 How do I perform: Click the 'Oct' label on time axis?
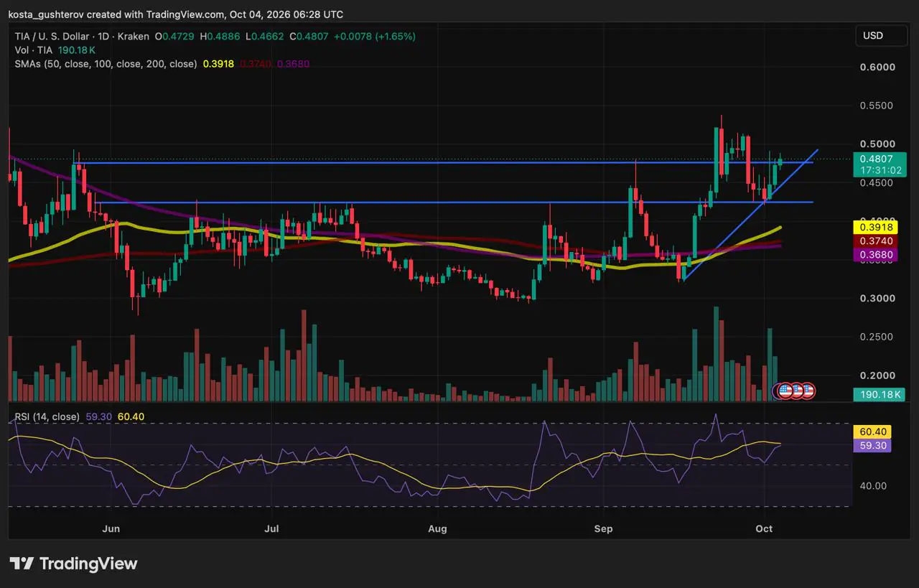pyautogui.click(x=765, y=528)
